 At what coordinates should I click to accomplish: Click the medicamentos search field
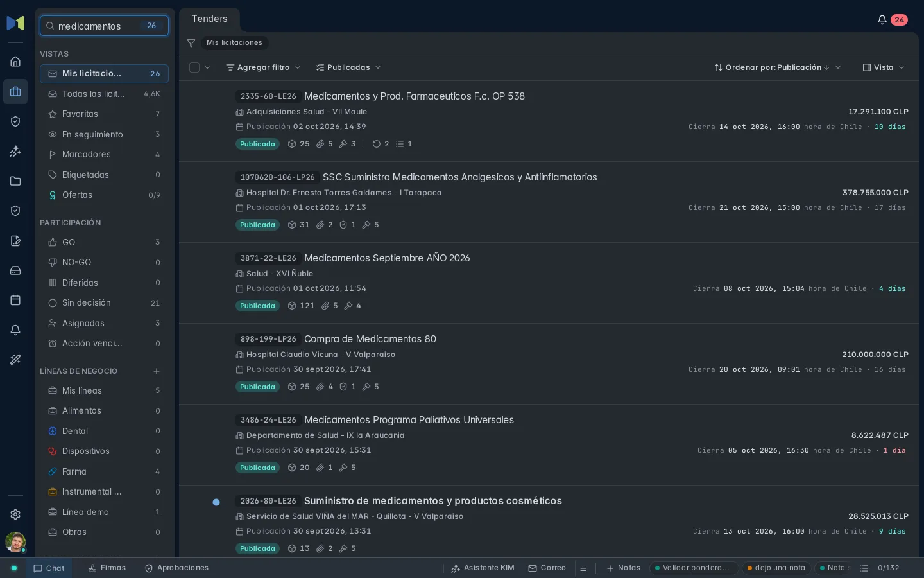pyautogui.click(x=104, y=26)
